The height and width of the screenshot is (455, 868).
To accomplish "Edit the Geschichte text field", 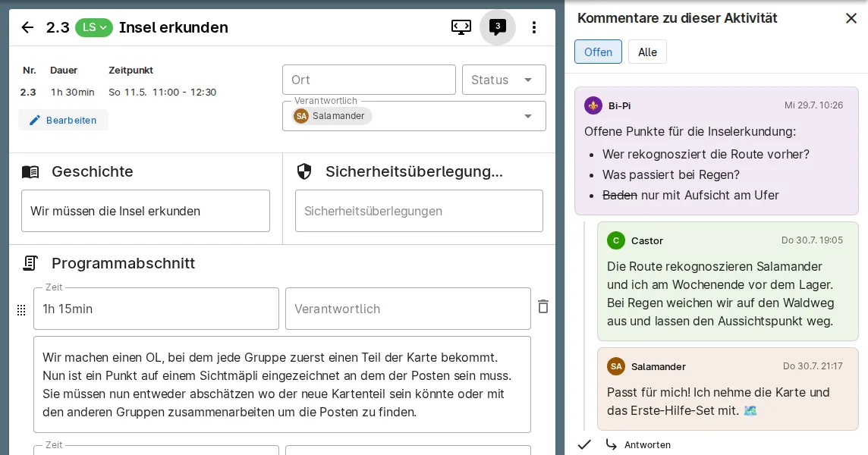I will click(146, 211).
